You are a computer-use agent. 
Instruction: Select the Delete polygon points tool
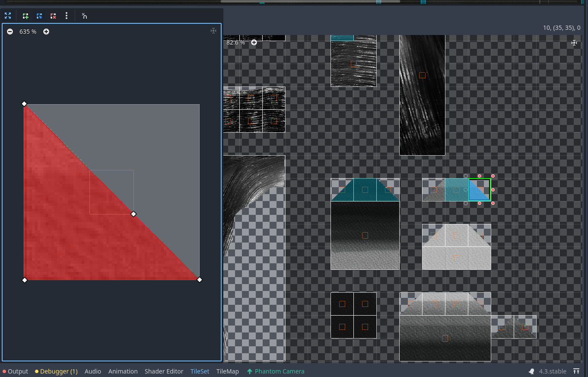53,16
